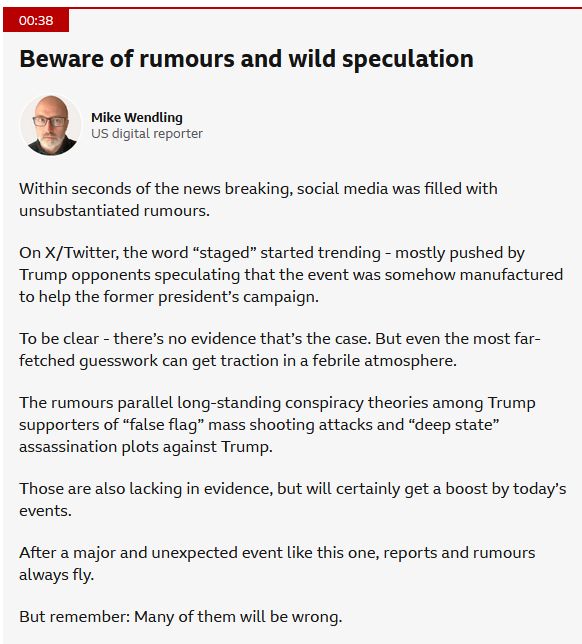Click the text assassination plots against Trump
582x644 pixels.
pyautogui.click(x=146, y=447)
